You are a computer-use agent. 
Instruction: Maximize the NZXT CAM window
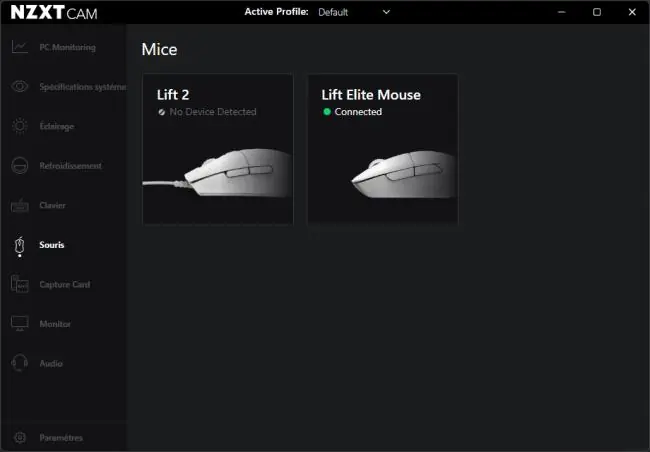[597, 12]
